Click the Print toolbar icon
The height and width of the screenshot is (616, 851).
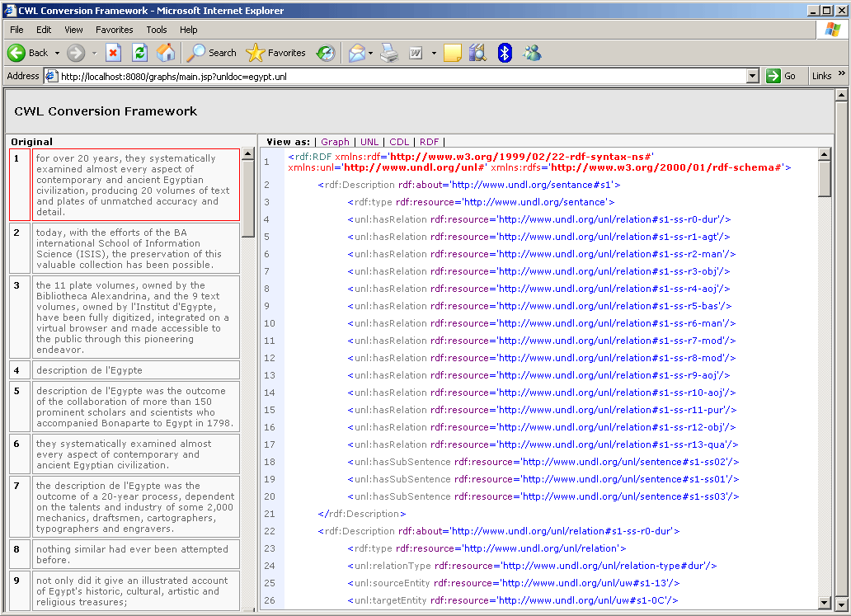389,53
